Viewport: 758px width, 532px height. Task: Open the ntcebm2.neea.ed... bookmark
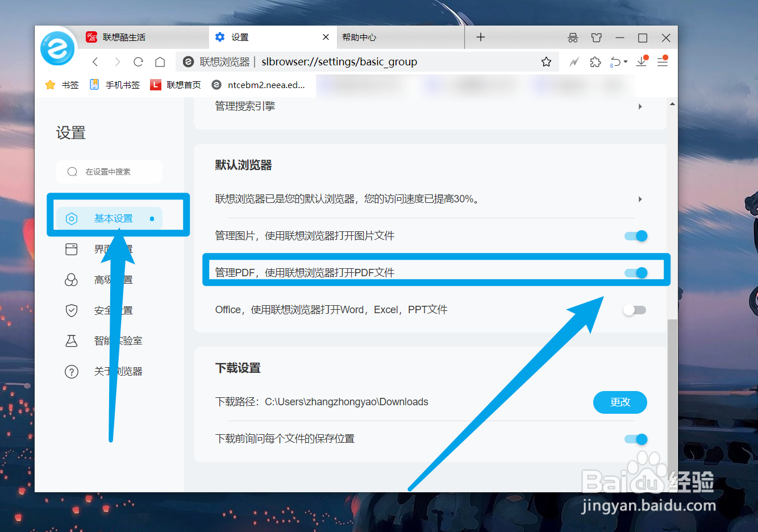[x=259, y=85]
